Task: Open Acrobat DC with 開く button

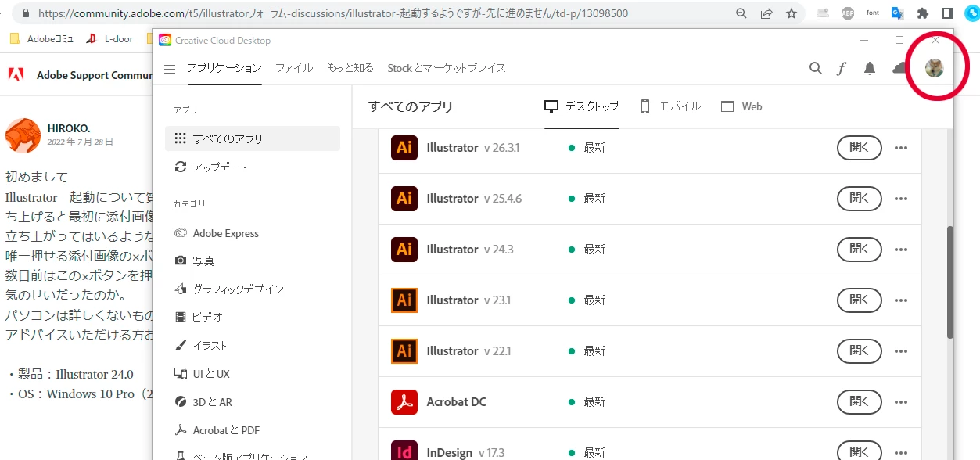Action: (860, 402)
